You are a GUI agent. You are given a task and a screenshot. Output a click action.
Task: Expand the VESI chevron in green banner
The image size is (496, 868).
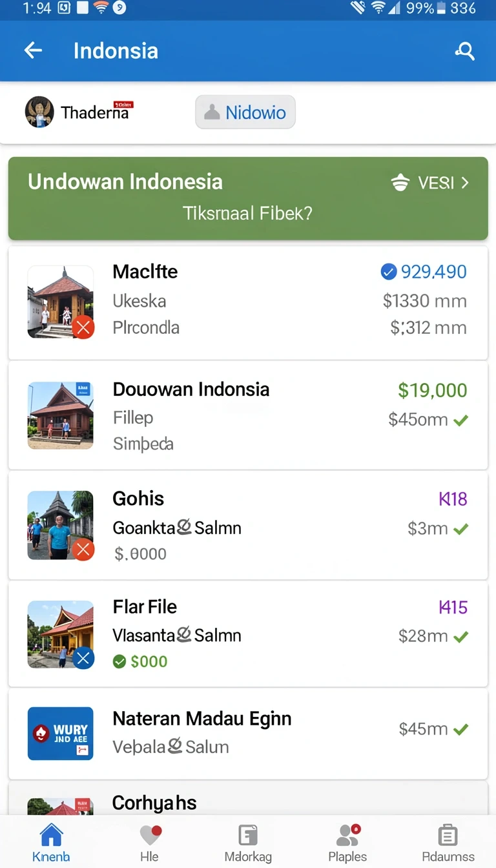click(464, 183)
